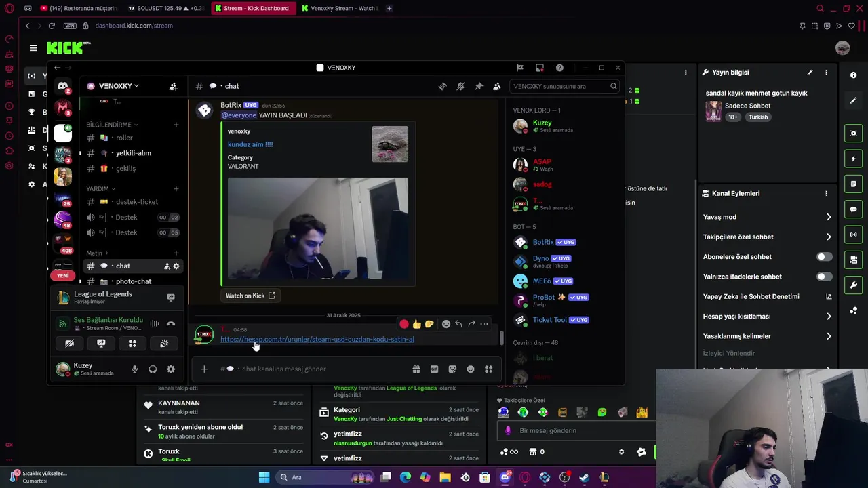Viewport: 868px width, 488px height.
Task: Disconnect from voice call in Discord
Action: (171, 324)
